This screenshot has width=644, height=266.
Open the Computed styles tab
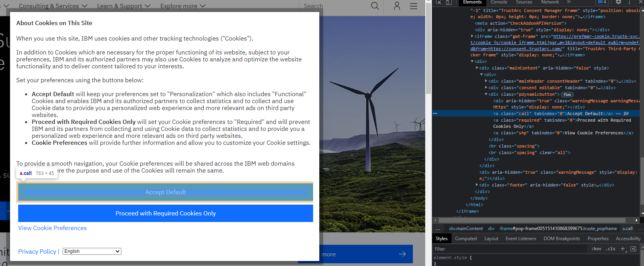point(466,239)
